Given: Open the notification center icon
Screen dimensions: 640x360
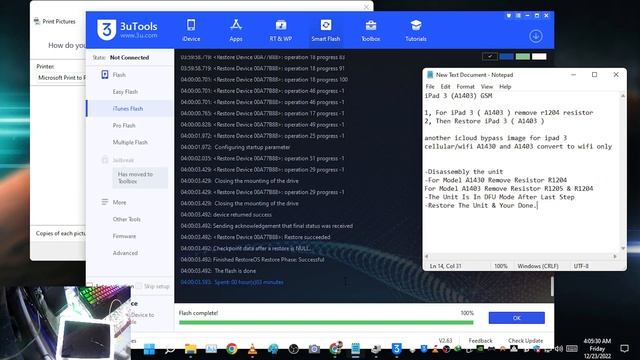Looking at the screenshot, I should pos(624,349).
